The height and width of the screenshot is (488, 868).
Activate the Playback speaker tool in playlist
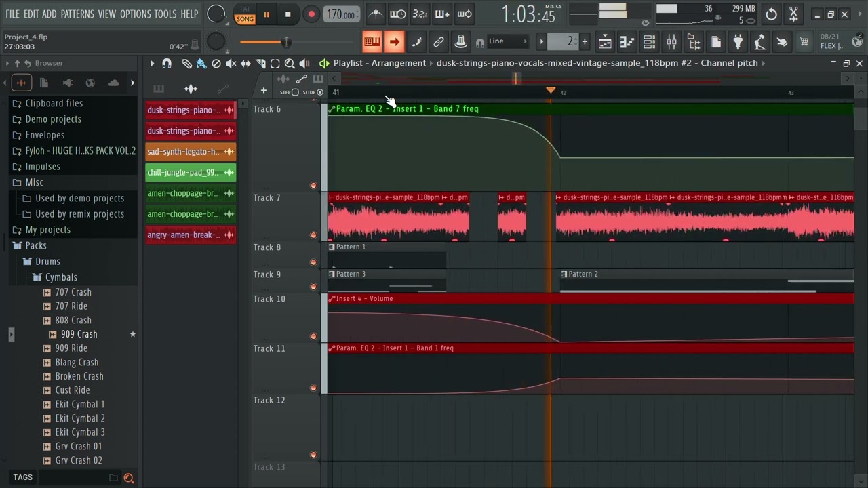point(304,63)
